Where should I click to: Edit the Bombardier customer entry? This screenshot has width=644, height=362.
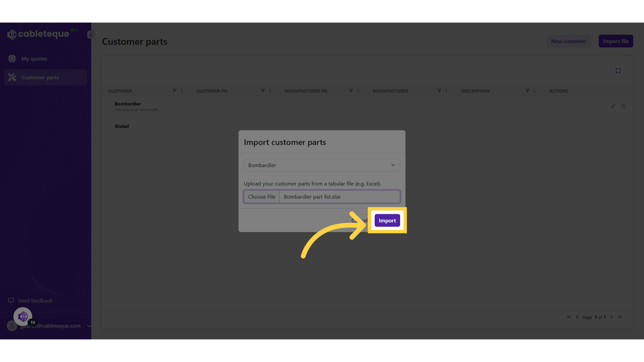pos(613,106)
